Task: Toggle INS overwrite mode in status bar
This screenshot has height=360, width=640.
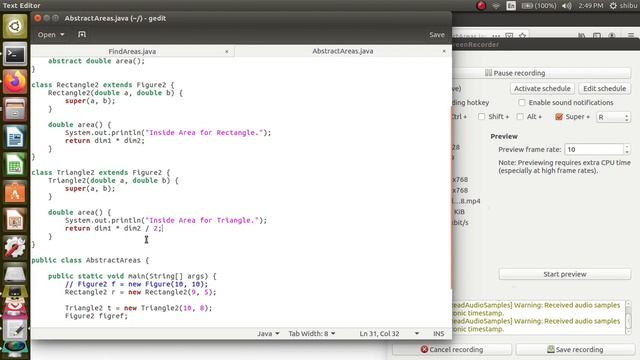Action: [438, 333]
